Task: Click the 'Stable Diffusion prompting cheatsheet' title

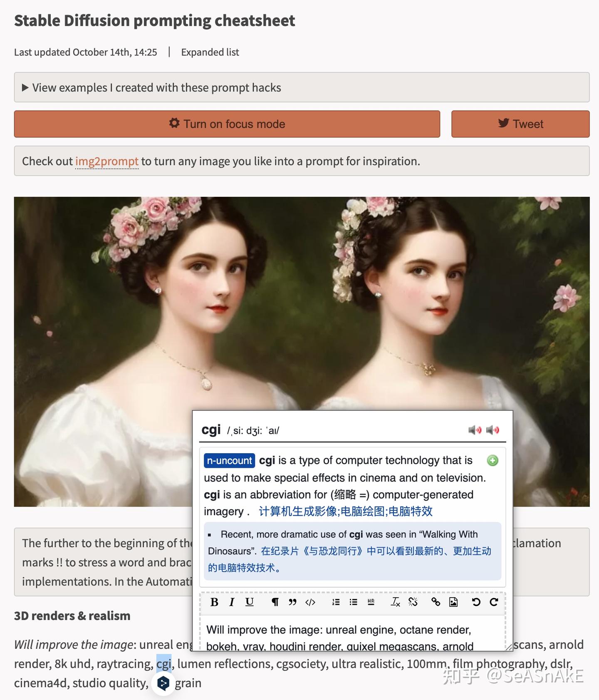Action: coord(155,20)
